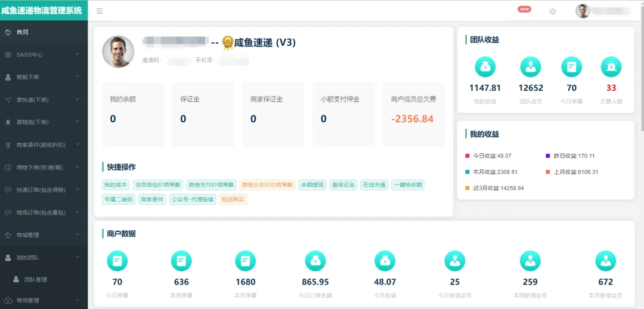Image resolution: width=644 pixels, height=309 pixels.
Task: Click the 快递订单 chat bubble icon
Action: click(x=8, y=190)
